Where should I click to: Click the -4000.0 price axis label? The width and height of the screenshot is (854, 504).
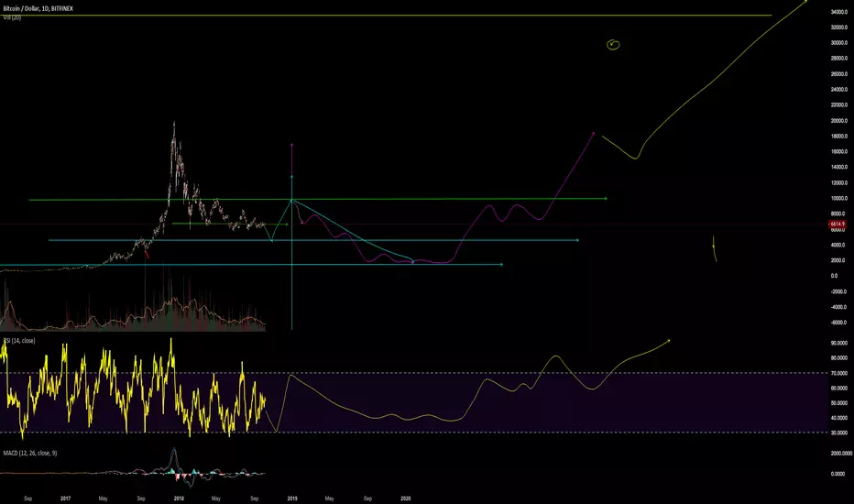point(838,307)
